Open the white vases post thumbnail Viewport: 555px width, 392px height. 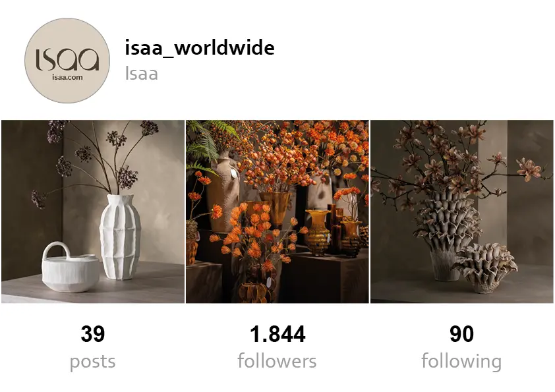[93, 211]
